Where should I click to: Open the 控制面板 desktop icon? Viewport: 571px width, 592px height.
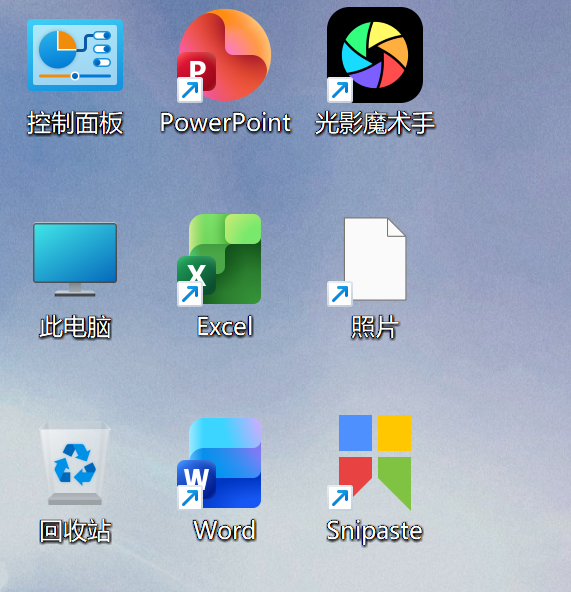[75, 55]
